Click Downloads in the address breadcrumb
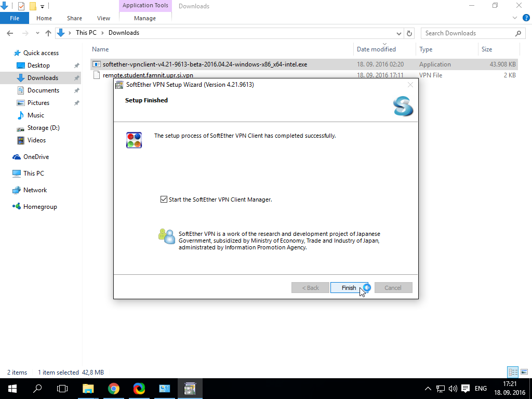The height and width of the screenshot is (399, 532). point(124,33)
